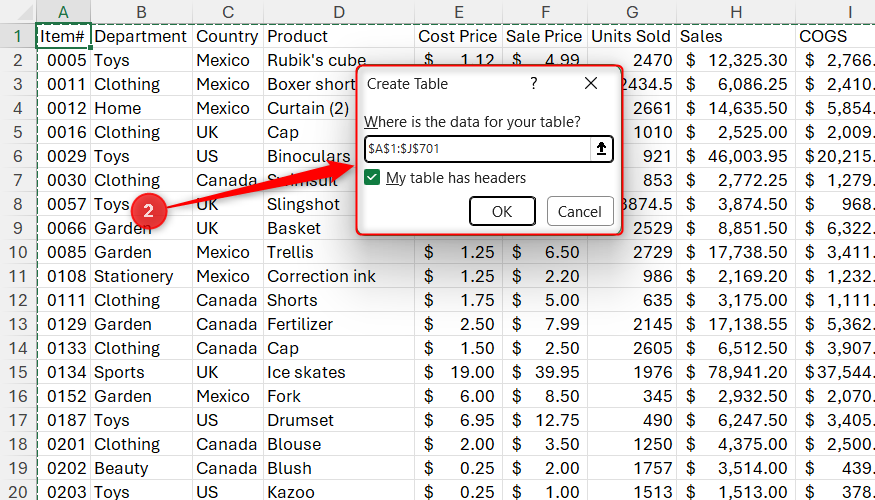Cancel the Create Table dialog

(580, 211)
